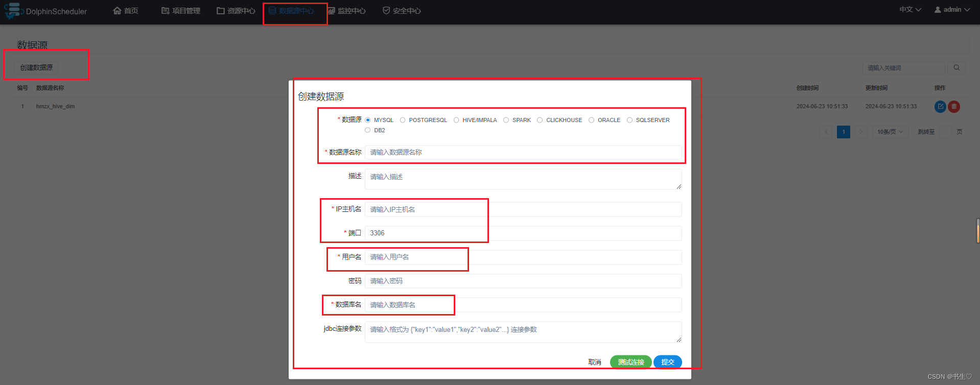Select the HIVE/IMPALA radio button
This screenshot has height=385, width=980.
point(456,120)
